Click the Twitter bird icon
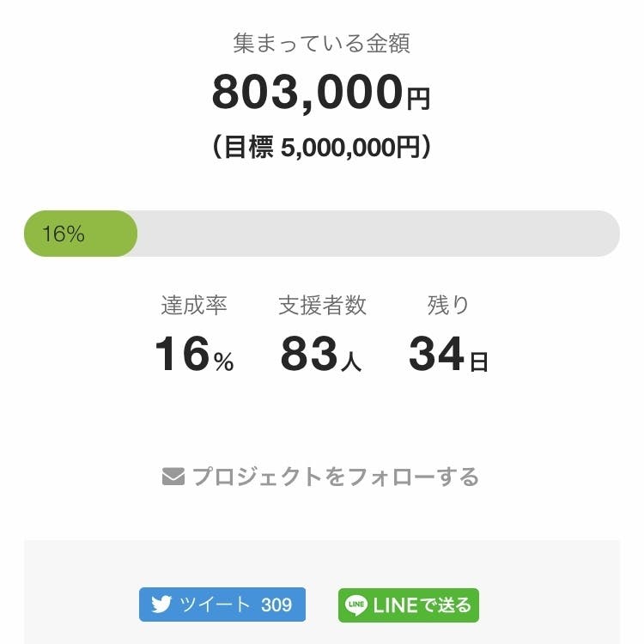Viewport: 644px width, 644px height. pyautogui.click(x=161, y=605)
